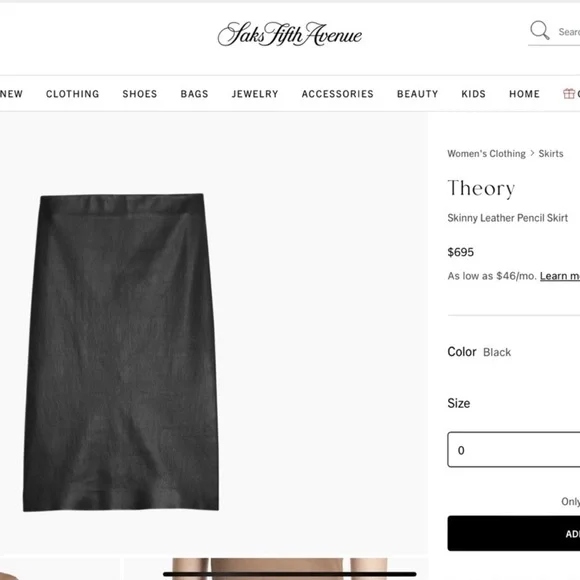Image resolution: width=580 pixels, height=580 pixels.
Task: Select ACCESSORIES in the navigation bar
Action: pyautogui.click(x=338, y=94)
